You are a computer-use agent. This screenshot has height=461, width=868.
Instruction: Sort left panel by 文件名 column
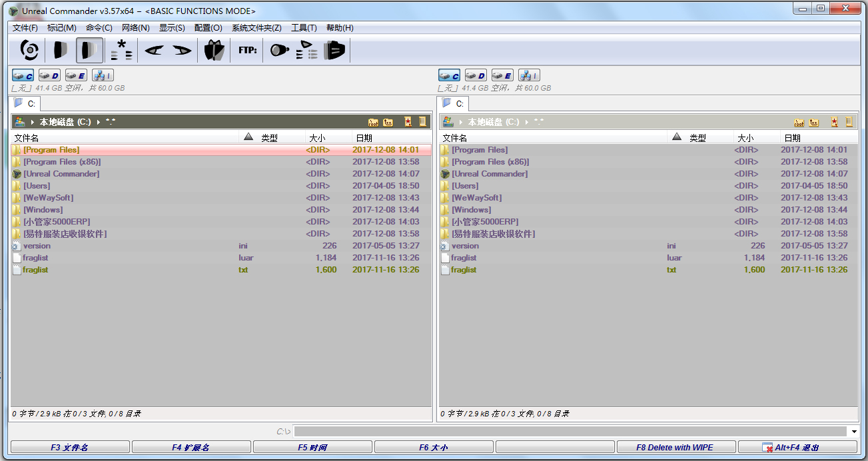click(x=125, y=138)
